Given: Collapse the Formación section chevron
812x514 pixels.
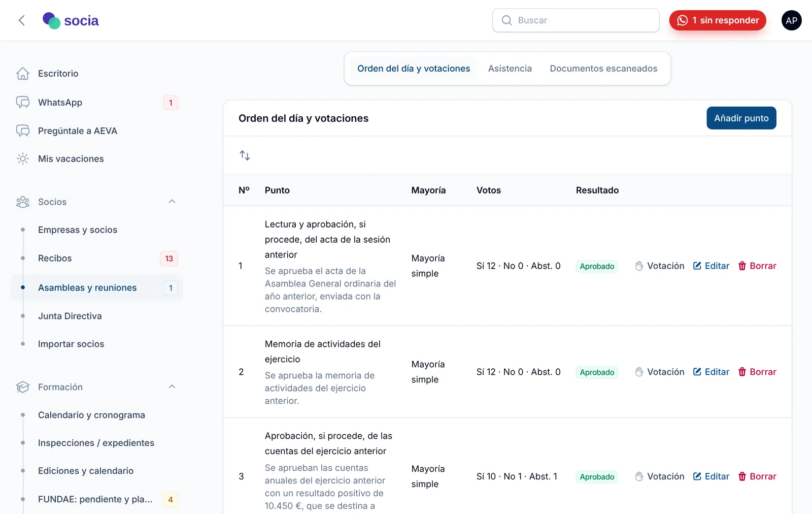Looking at the screenshot, I should (x=172, y=387).
